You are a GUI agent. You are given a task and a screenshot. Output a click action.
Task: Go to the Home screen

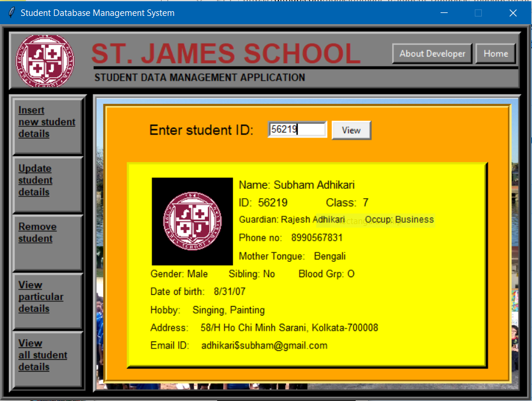point(495,54)
